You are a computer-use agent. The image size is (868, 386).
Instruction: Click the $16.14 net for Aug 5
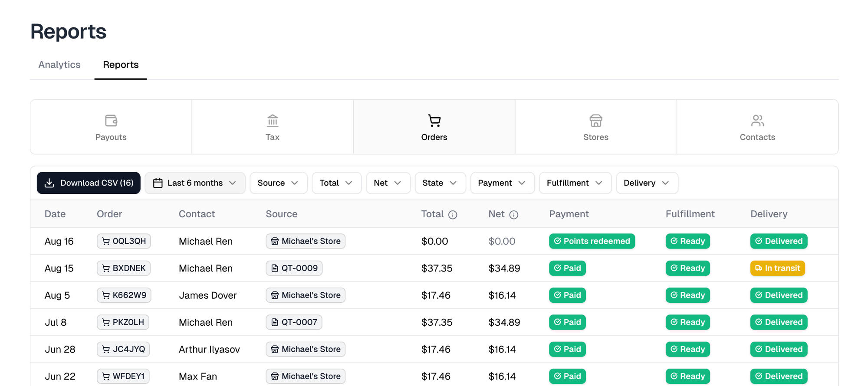click(502, 295)
